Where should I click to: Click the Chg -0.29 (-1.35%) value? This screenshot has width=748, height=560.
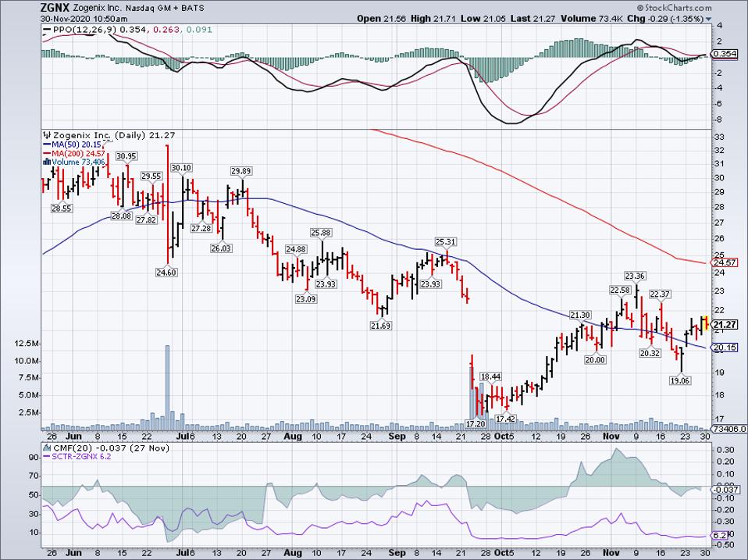pyautogui.click(x=665, y=19)
